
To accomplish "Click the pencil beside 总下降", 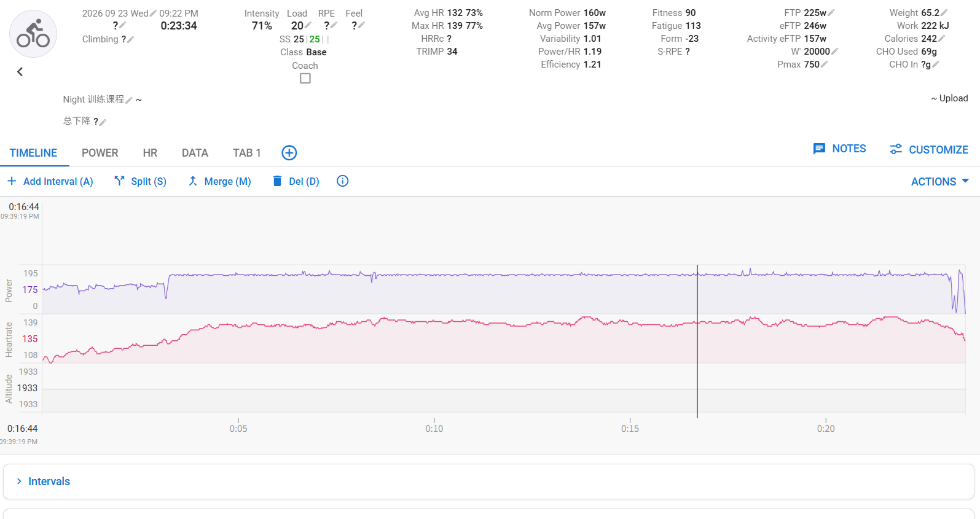I will click(103, 122).
